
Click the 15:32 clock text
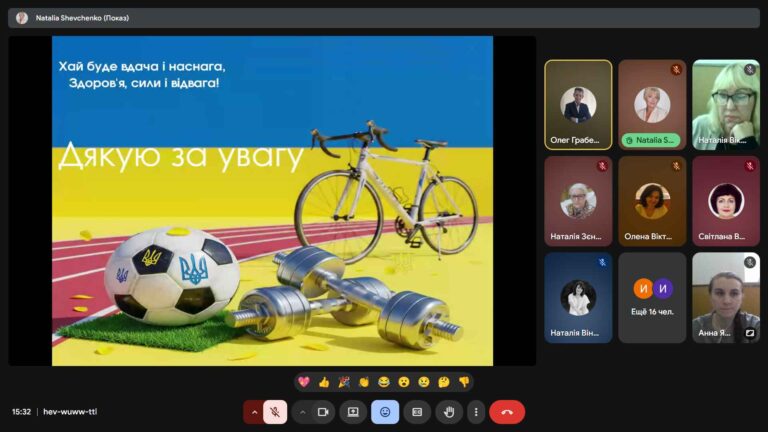pos(22,412)
